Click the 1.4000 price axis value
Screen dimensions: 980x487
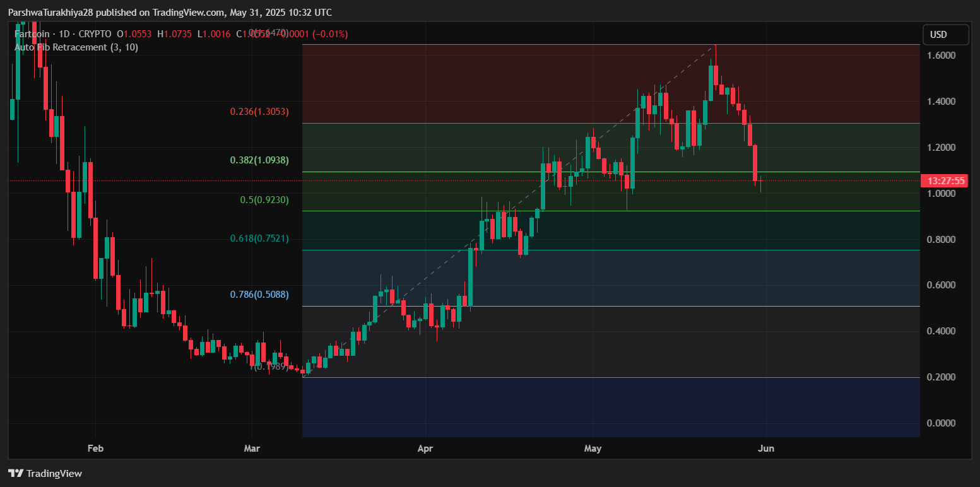(942, 102)
